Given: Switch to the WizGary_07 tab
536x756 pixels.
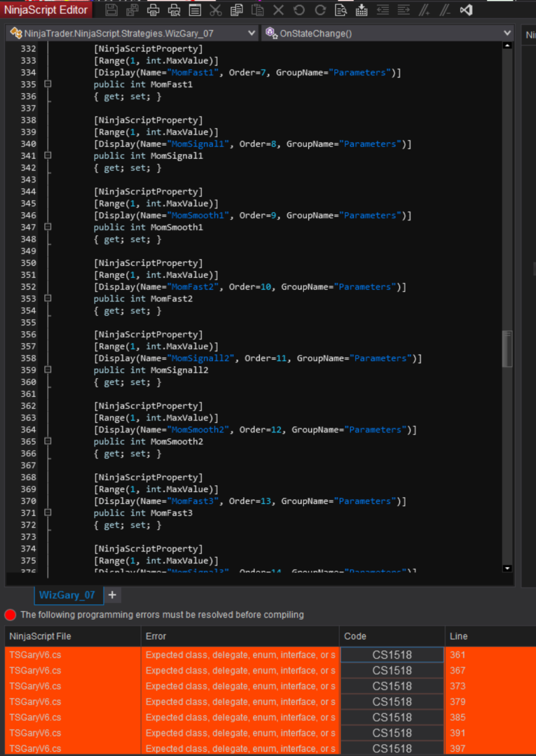Looking at the screenshot, I should tap(67, 595).
